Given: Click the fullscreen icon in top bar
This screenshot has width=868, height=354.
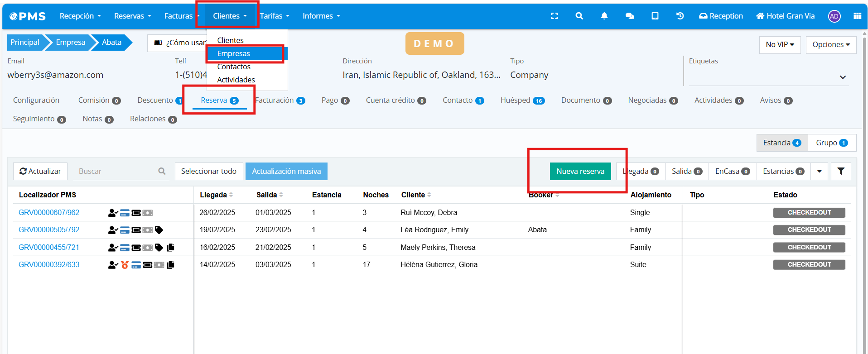Looking at the screenshot, I should click(554, 16).
